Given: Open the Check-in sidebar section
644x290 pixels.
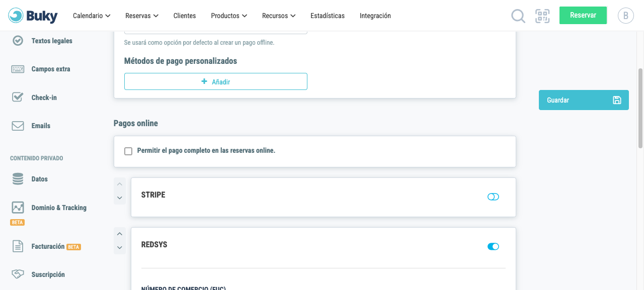Looking at the screenshot, I should 44,98.
